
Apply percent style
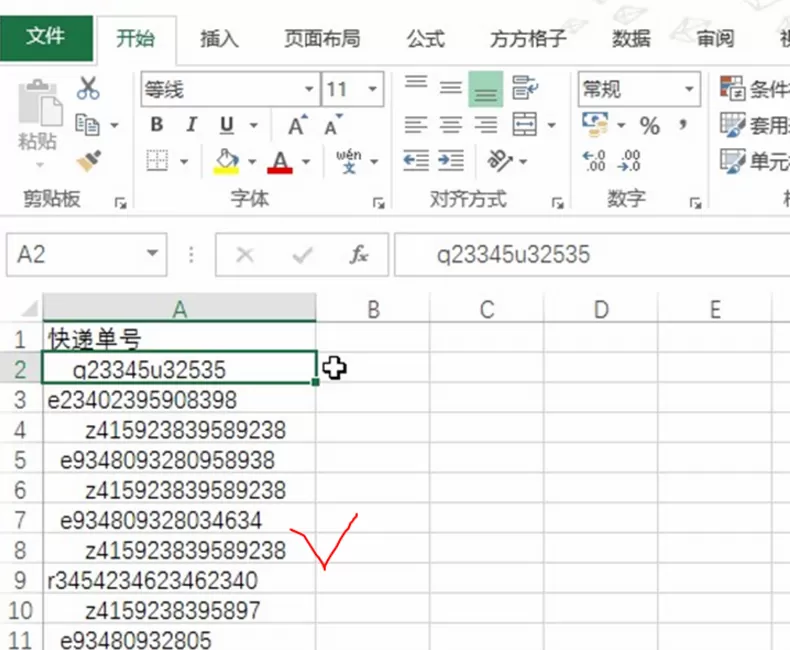[x=650, y=125]
